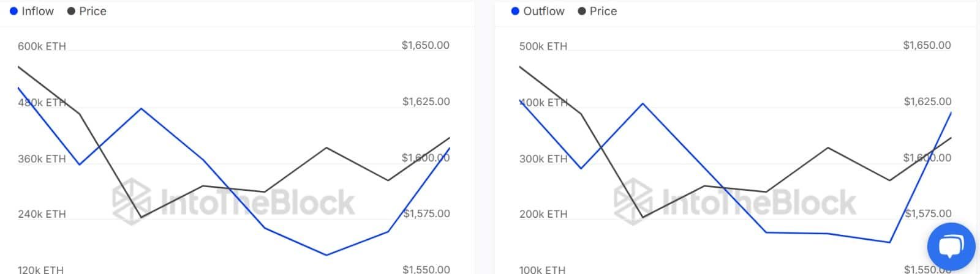Click lowest point of blue Outflow line
Screen dimensions: 980x274
coord(889,242)
